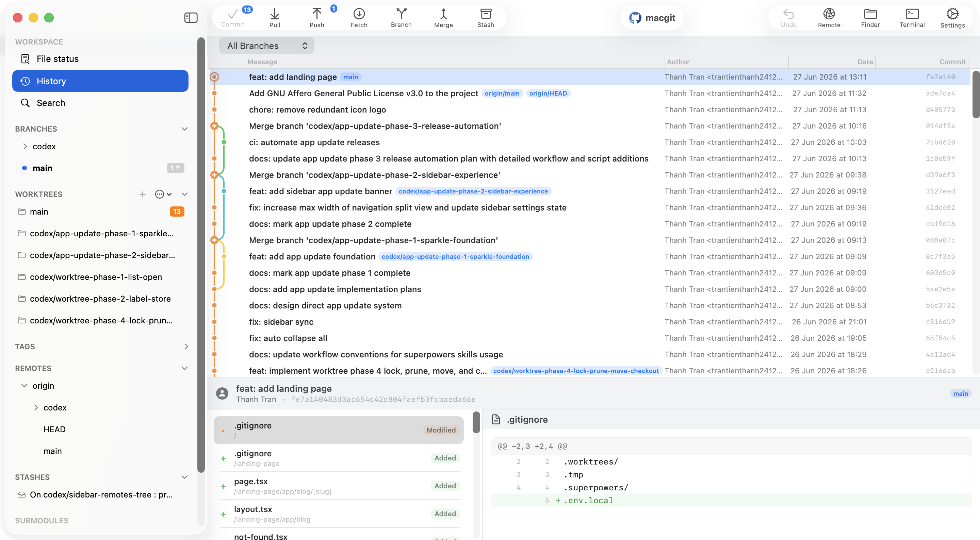The height and width of the screenshot is (540, 980).
Task: Pull changes using the Pull icon
Action: [x=275, y=17]
